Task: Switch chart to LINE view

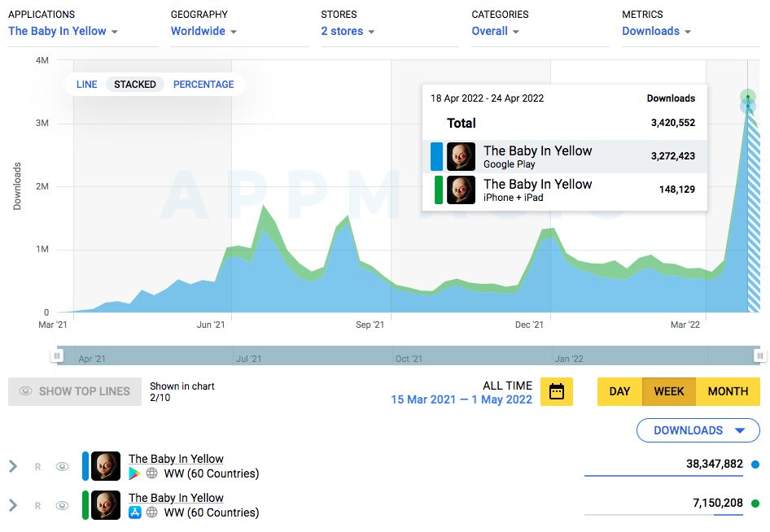Action: [x=87, y=85]
